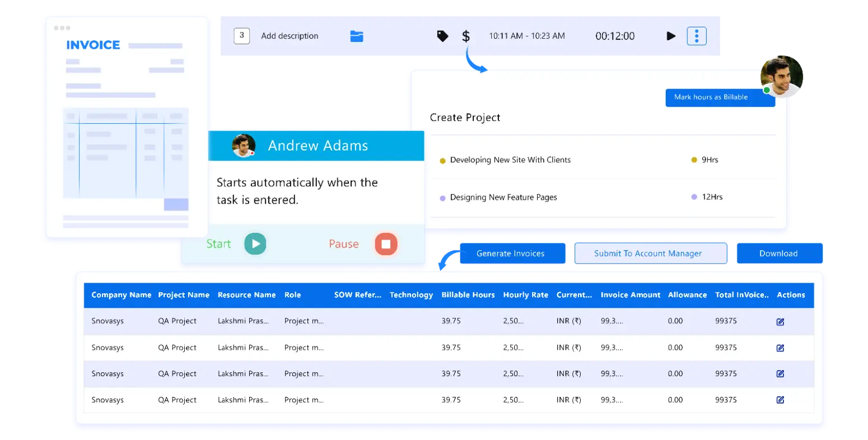
Task: Click the Add description input field
Action: tap(290, 35)
